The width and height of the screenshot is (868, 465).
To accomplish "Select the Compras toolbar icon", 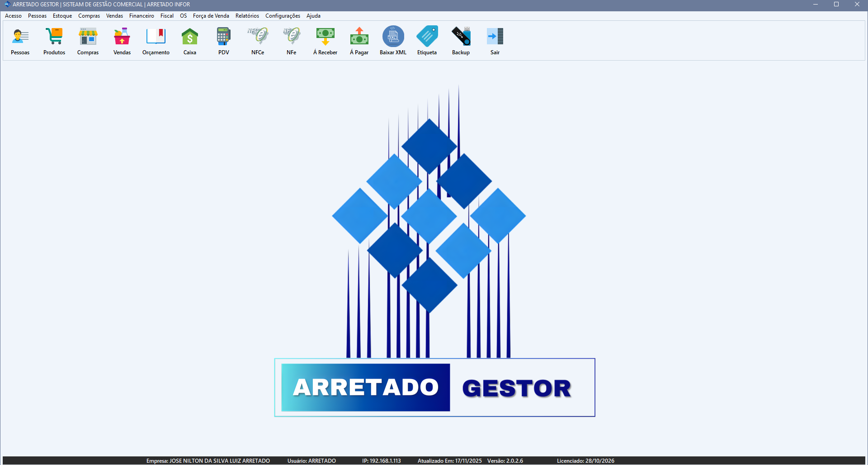I will click(x=88, y=41).
